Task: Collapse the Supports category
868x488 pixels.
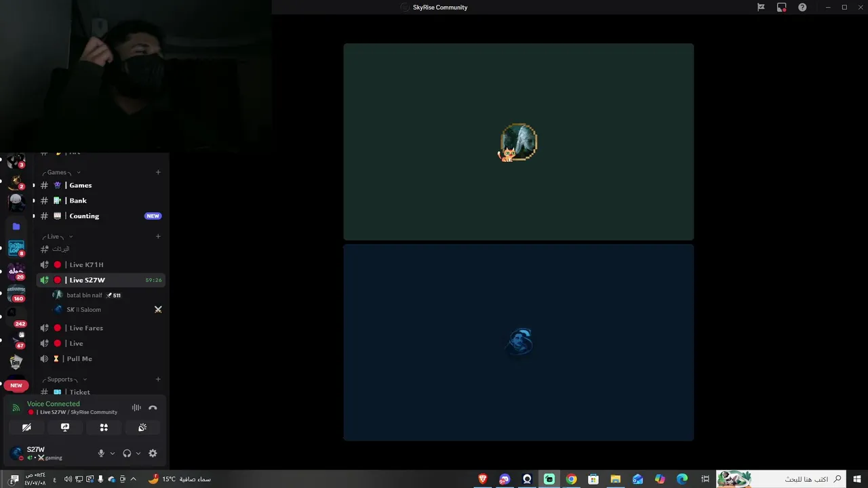Action: point(64,380)
